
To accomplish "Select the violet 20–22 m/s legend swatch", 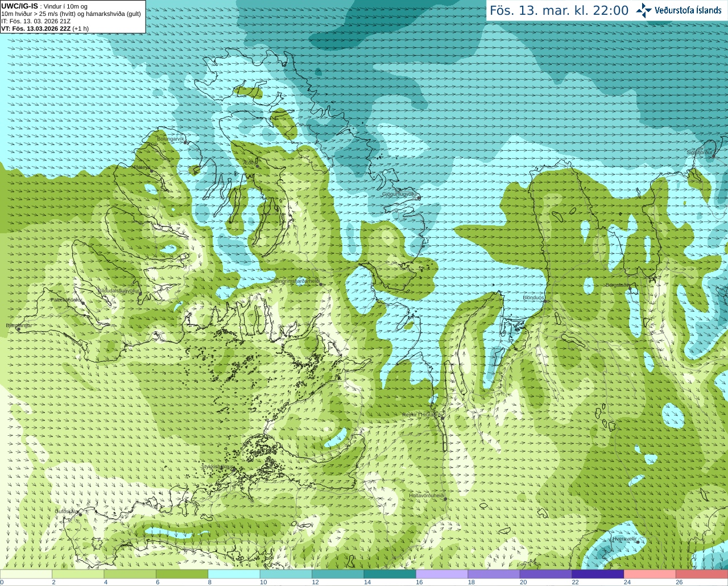I will (x=546, y=574).
